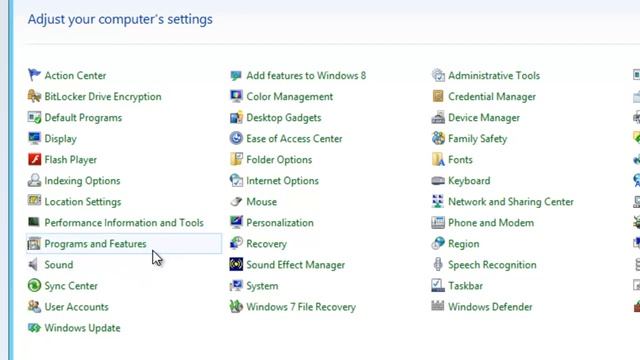The height and width of the screenshot is (360, 640).
Task: Click the Fonts icon
Action: pyautogui.click(x=438, y=159)
